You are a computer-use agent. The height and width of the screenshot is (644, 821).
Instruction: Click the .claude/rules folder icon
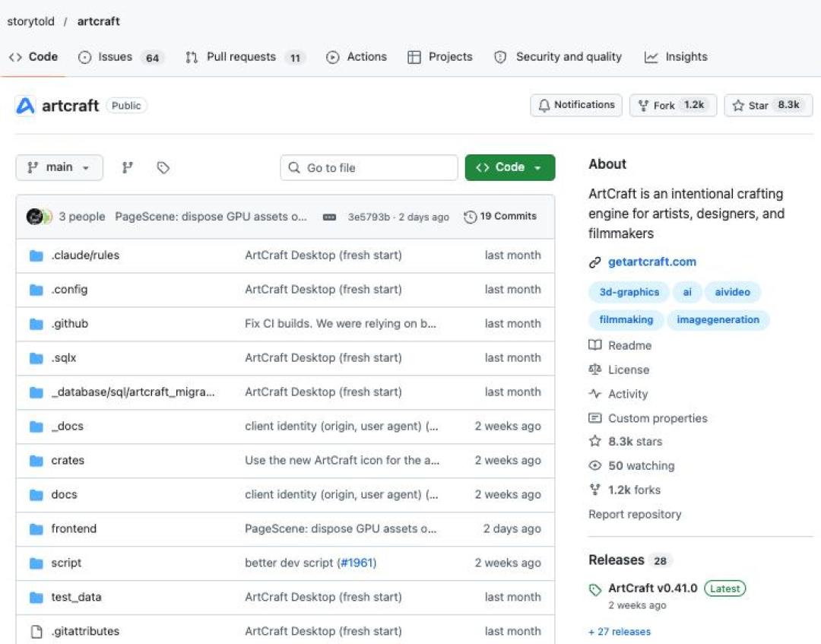click(36, 255)
